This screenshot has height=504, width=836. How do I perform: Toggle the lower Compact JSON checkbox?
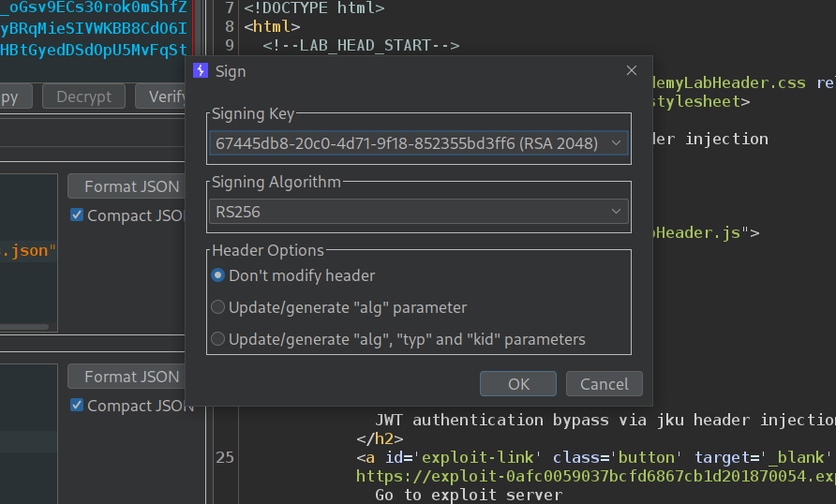[x=77, y=406]
